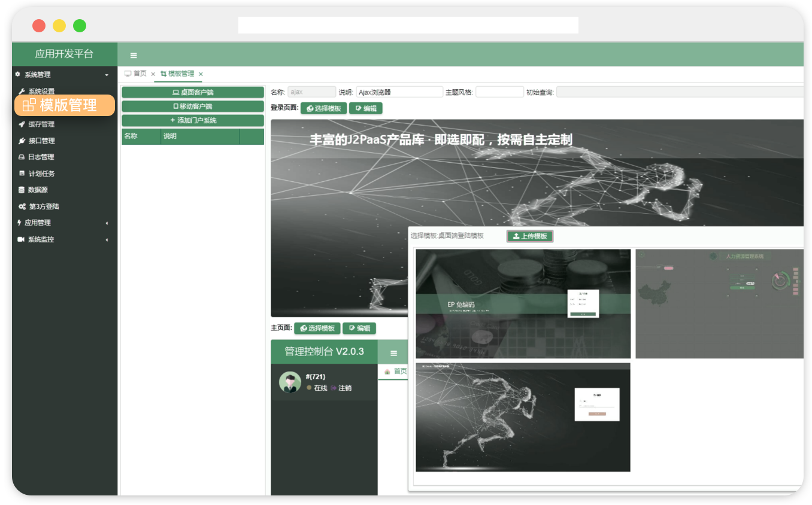Click the browser address bar
This screenshot has height=505, width=812.
[408, 25]
